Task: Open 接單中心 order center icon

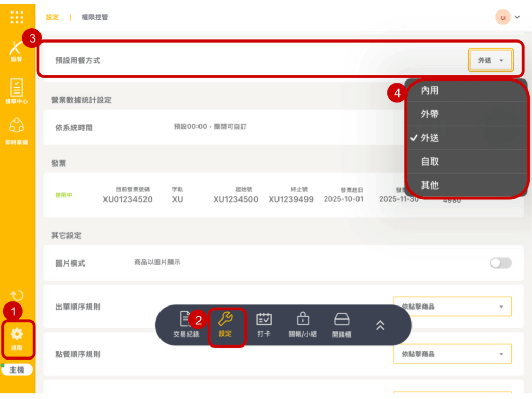Action: click(x=17, y=91)
